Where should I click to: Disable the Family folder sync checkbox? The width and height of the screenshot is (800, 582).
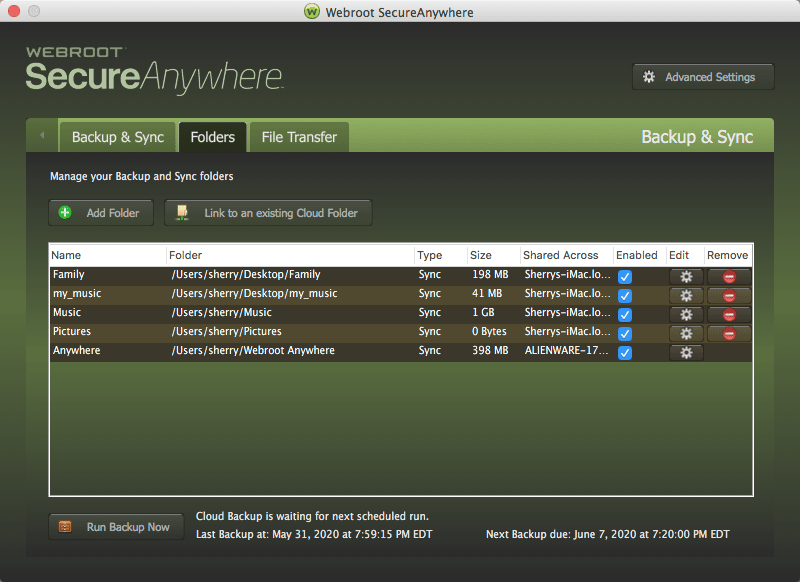click(625, 276)
